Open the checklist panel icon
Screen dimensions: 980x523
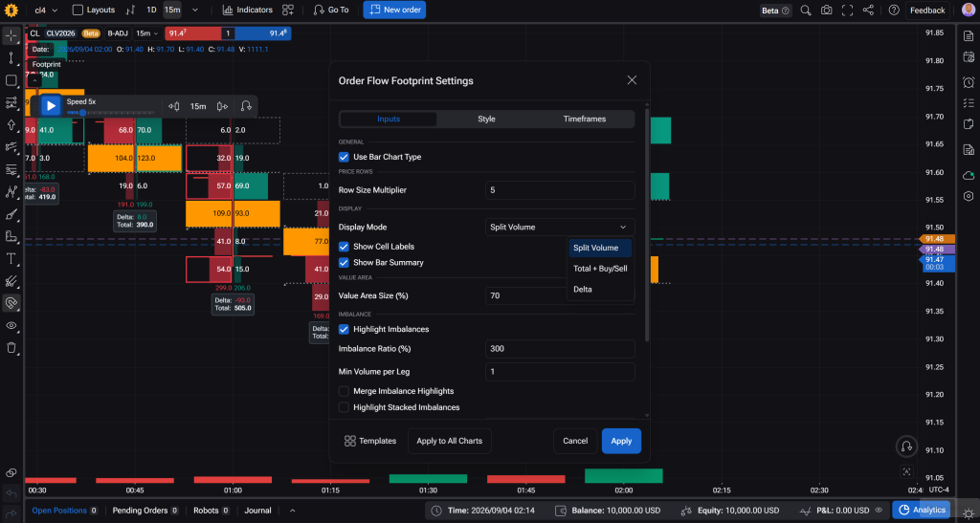pos(969,102)
